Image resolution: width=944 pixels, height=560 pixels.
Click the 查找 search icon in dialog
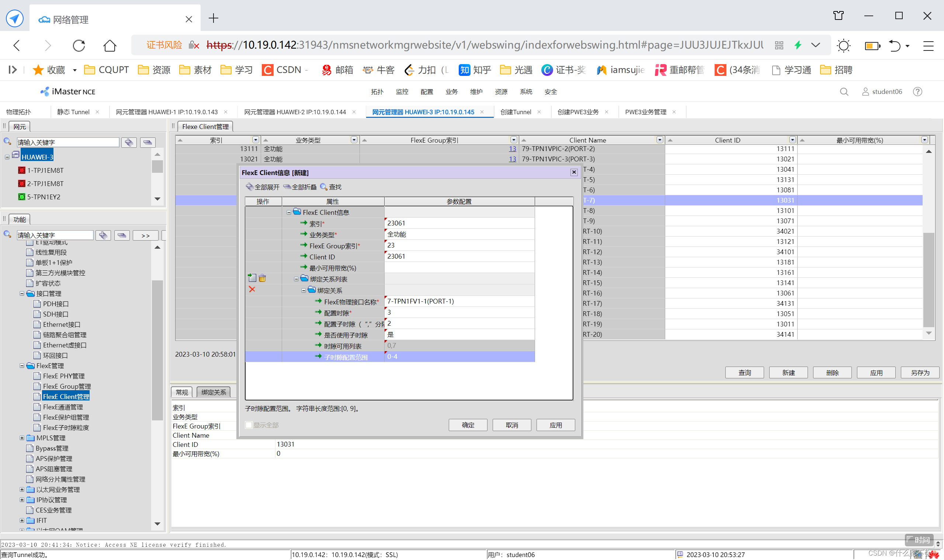click(x=324, y=187)
